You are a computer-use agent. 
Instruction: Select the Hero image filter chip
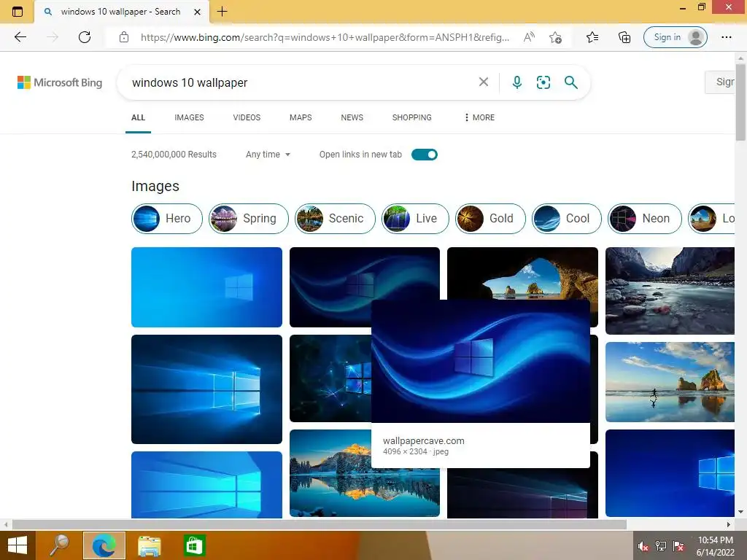click(x=167, y=219)
